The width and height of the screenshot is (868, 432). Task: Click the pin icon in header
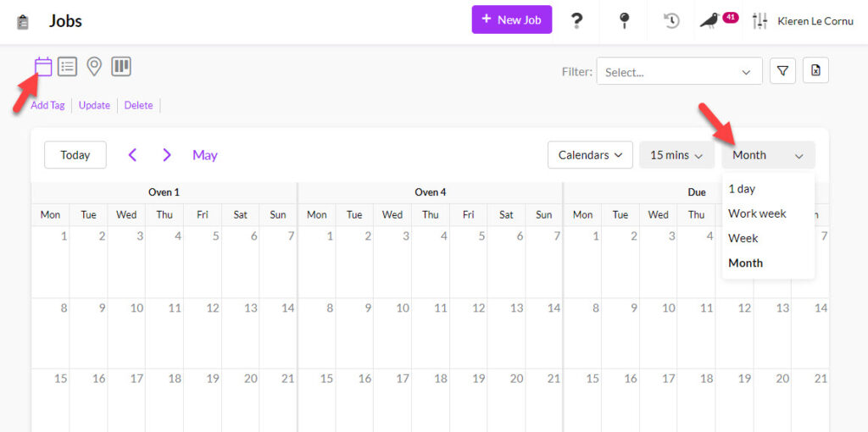coord(625,20)
